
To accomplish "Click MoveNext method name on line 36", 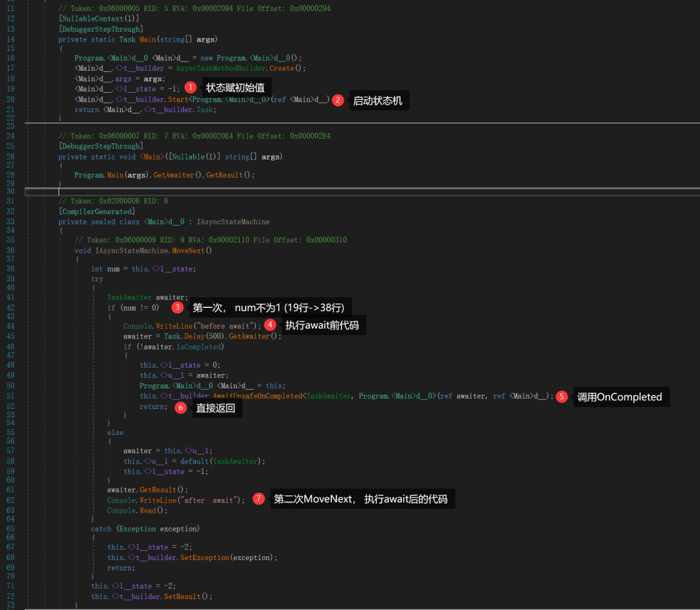I will (188, 250).
